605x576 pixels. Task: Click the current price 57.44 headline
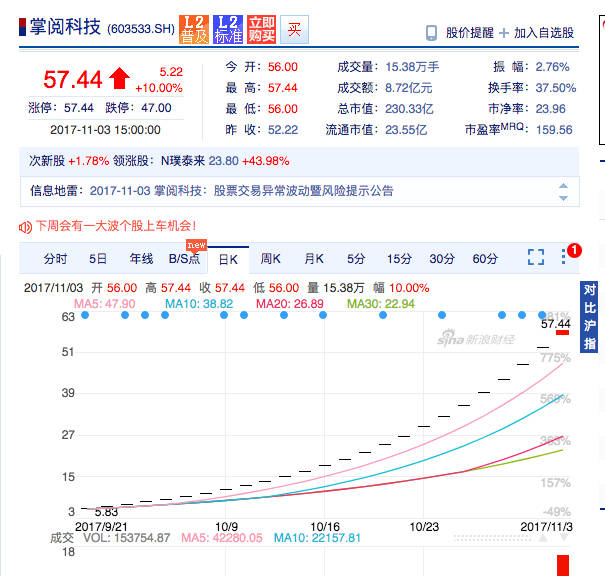(73, 79)
